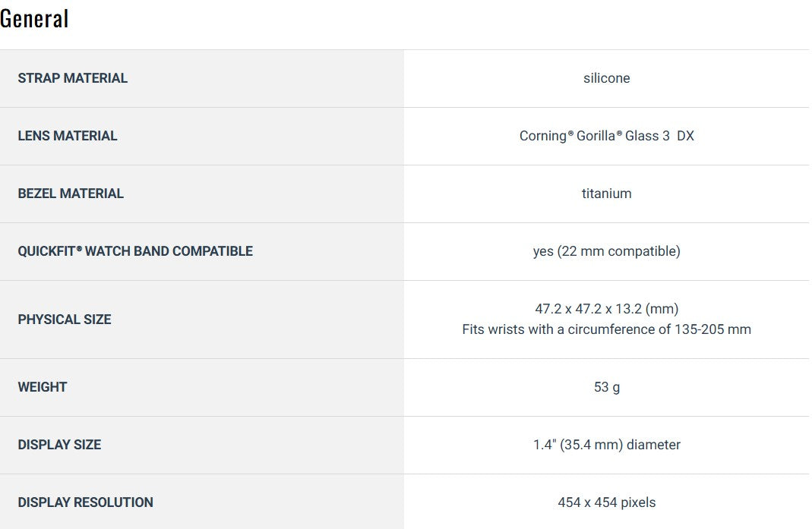Click the 'yes (22 mm compatible)' value
Image resolution: width=812 pixels, height=529 pixels.
click(606, 251)
